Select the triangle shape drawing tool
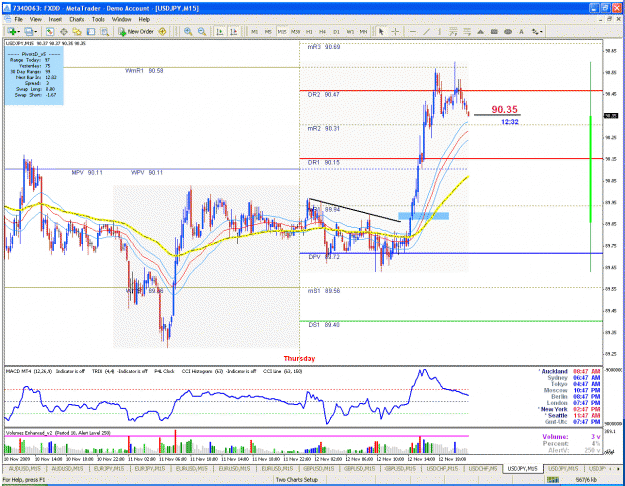 pos(481,31)
